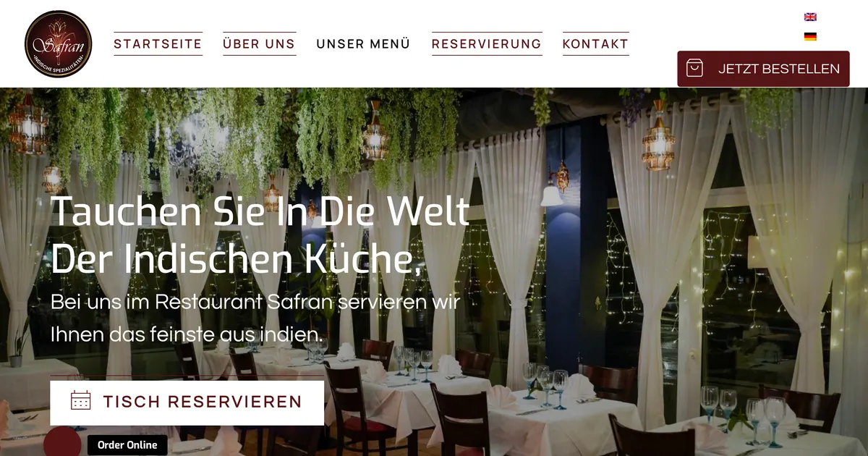Click the Tisch Reservieren button
Image resolution: width=868 pixels, height=456 pixels.
187,402
